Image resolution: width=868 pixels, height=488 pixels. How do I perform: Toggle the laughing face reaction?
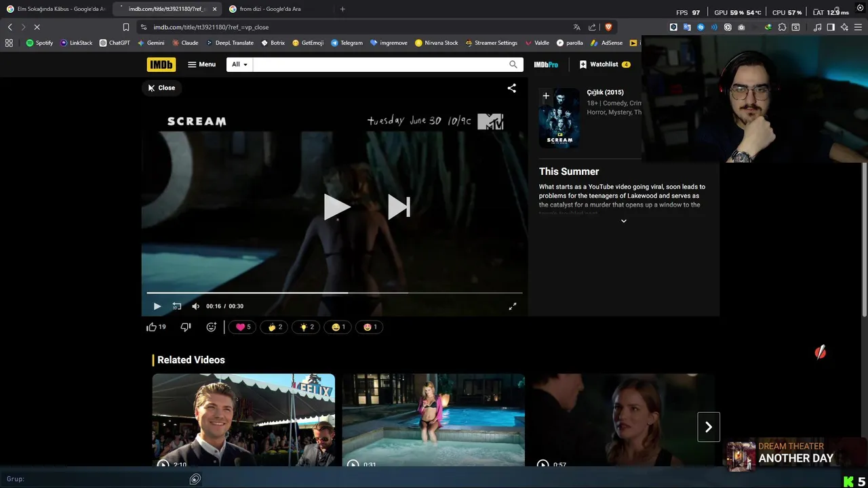(x=338, y=327)
